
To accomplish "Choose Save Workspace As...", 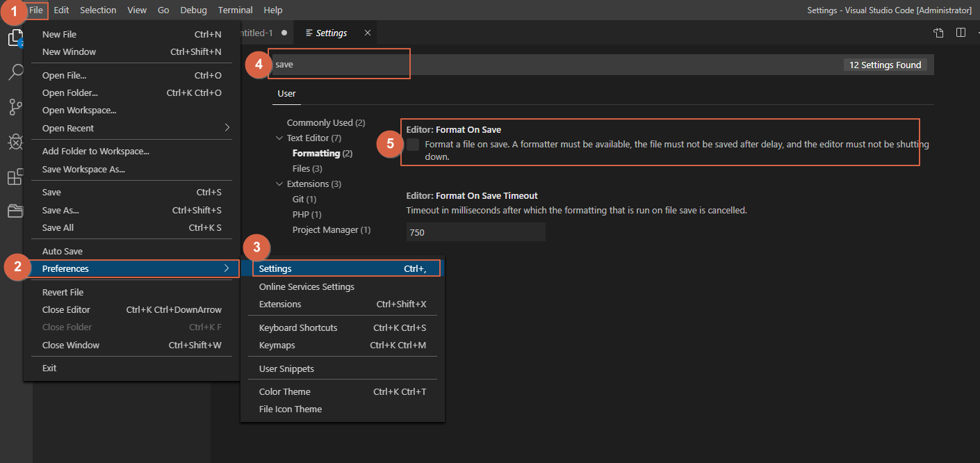I will [131, 169].
